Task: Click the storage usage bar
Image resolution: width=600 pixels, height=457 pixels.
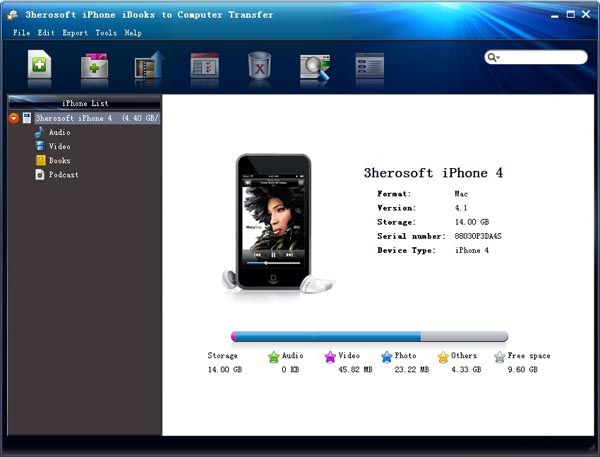Action: tap(370, 336)
